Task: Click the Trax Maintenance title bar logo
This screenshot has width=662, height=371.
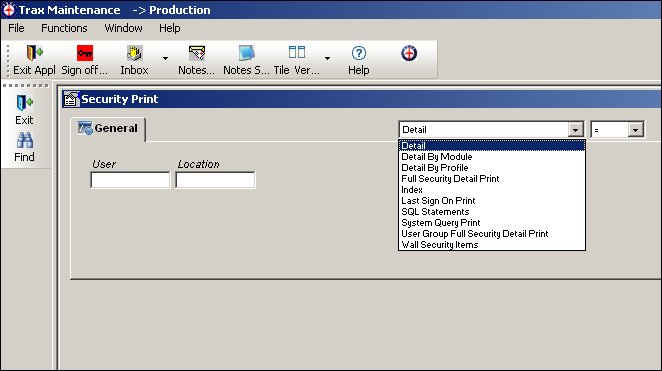Action: pos(9,10)
